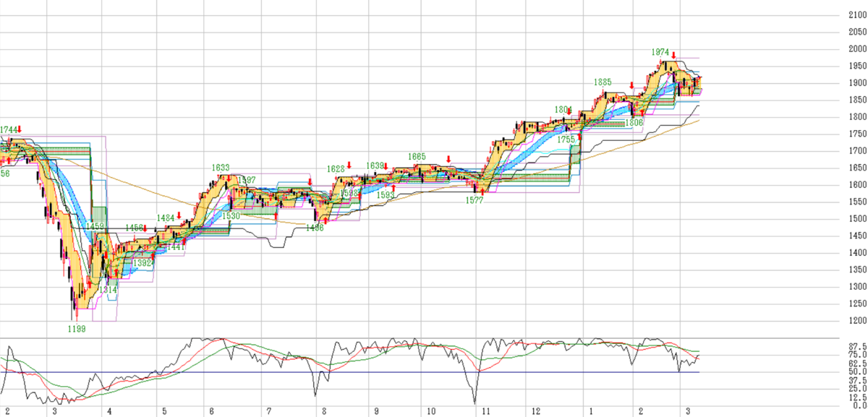868x417 pixels.
Task: Click the 75.0 oscillator axis value
Action: (x=858, y=355)
